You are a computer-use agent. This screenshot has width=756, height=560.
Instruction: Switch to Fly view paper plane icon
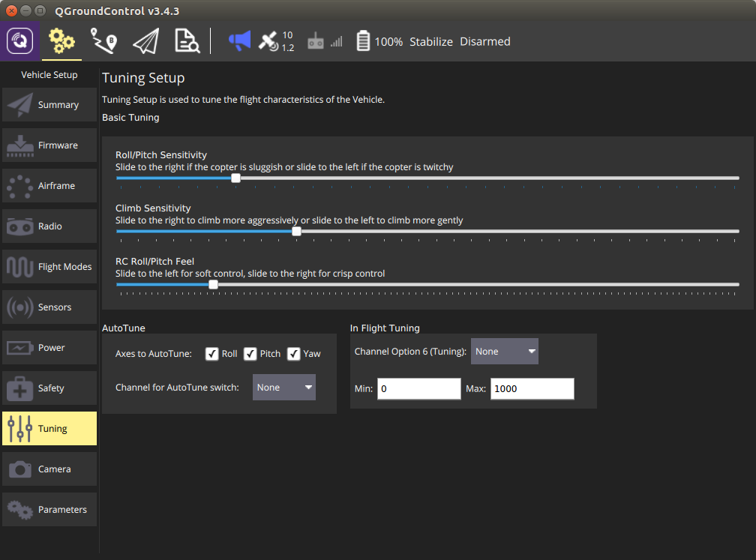tap(145, 41)
